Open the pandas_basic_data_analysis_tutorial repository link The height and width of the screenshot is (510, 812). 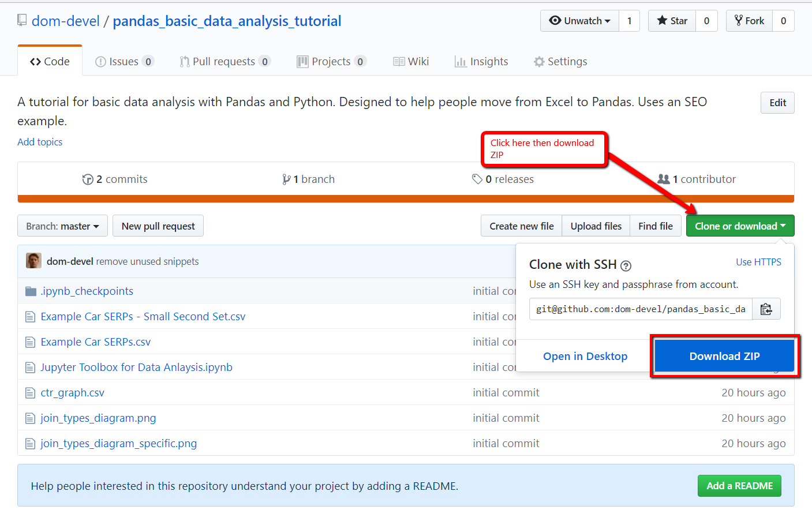tap(227, 21)
